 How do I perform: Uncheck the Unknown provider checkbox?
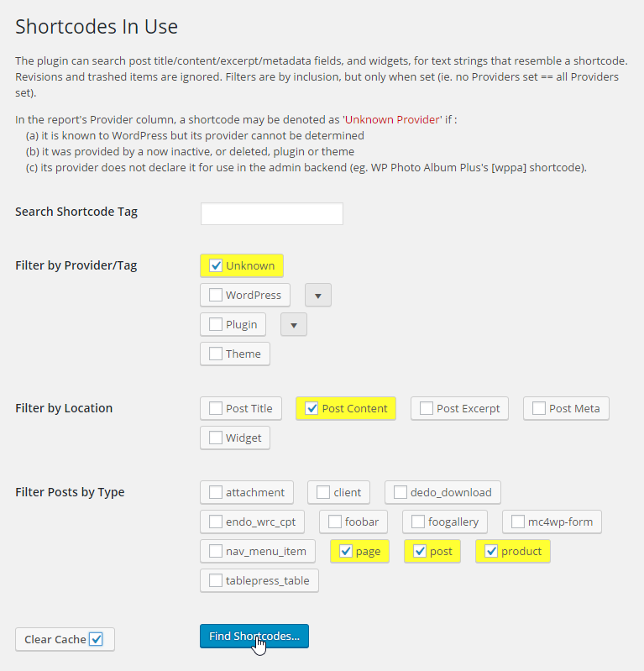pos(216,265)
